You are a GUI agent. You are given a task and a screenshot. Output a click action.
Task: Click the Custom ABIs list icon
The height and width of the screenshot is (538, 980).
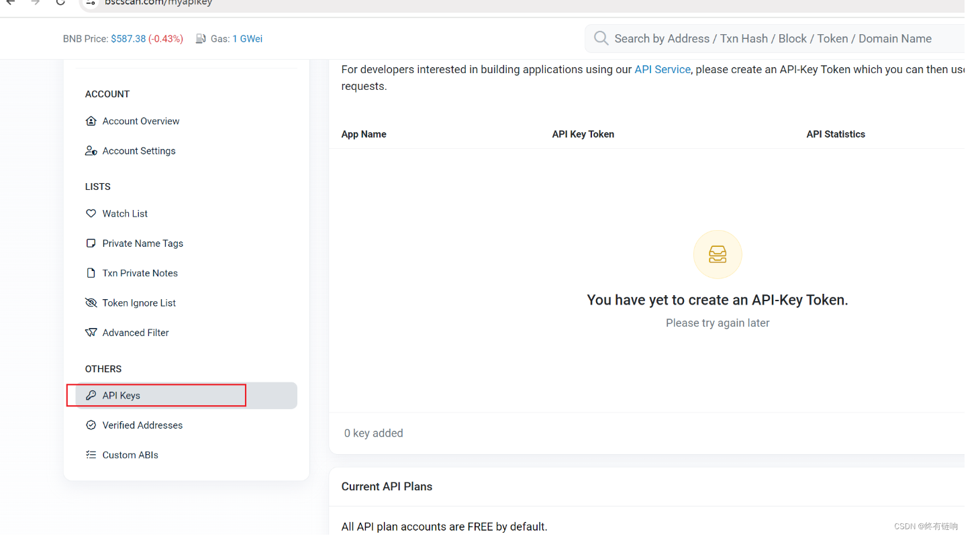pos(91,455)
